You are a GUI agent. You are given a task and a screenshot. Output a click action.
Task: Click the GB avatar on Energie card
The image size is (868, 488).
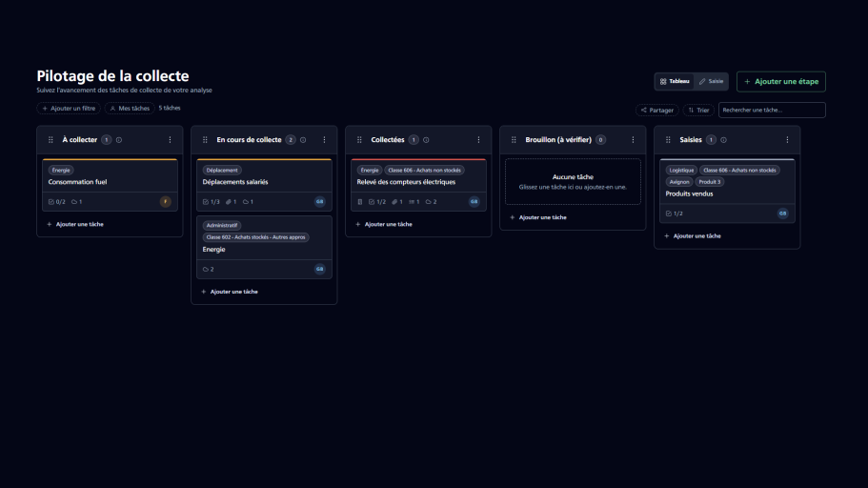pos(320,269)
